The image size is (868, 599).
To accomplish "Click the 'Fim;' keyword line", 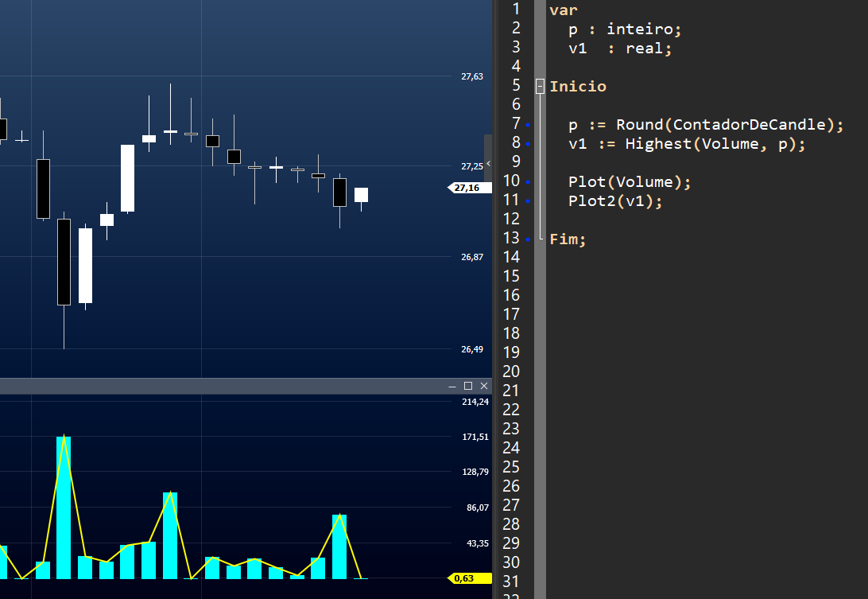I will [568, 239].
